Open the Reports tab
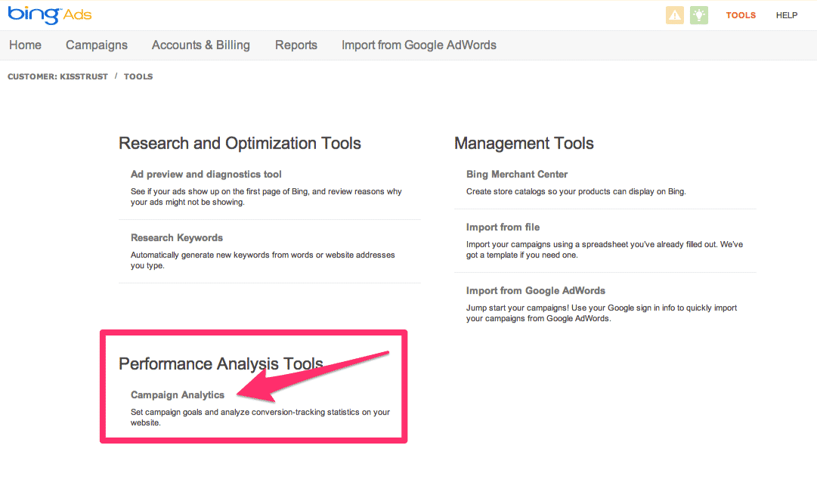Image resolution: width=817 pixels, height=504 pixels. coord(296,45)
